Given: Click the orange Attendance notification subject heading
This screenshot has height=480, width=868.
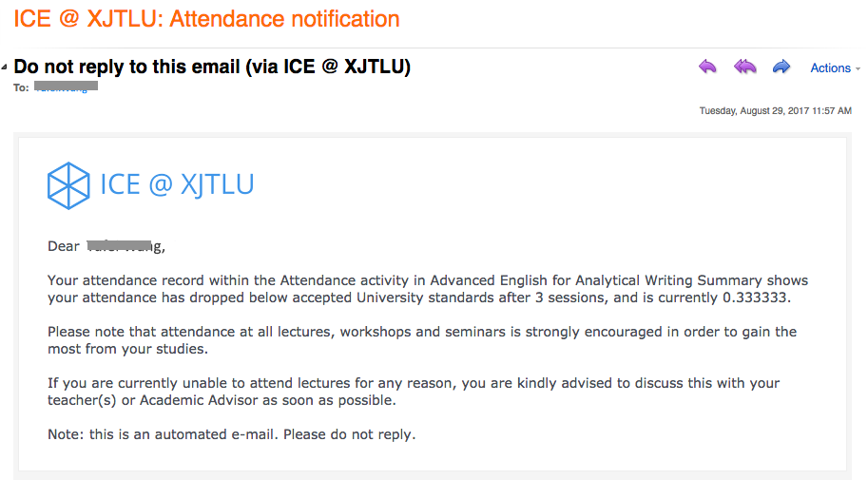Looking at the screenshot, I should (206, 19).
